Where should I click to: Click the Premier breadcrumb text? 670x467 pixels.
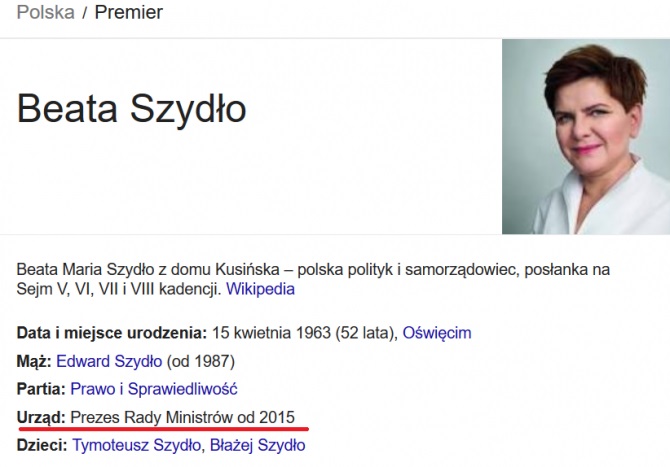click(129, 13)
